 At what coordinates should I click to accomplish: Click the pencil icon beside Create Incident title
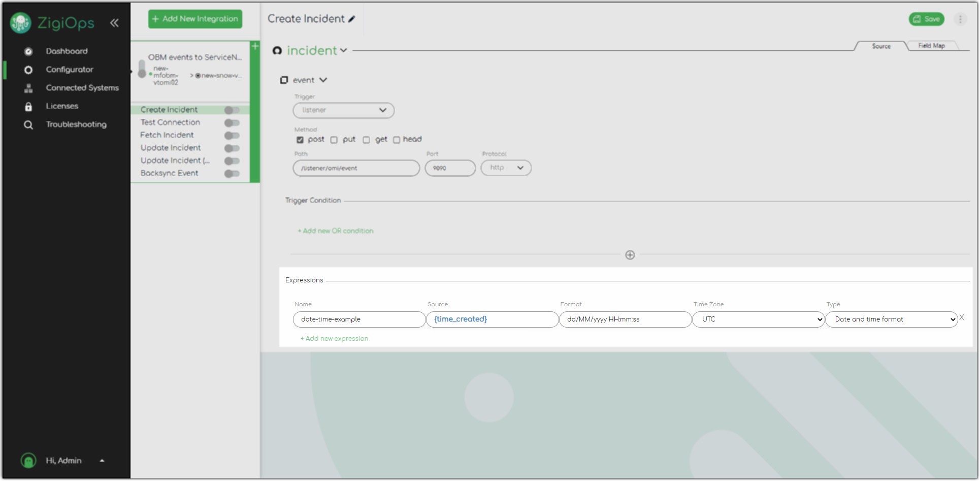click(352, 19)
